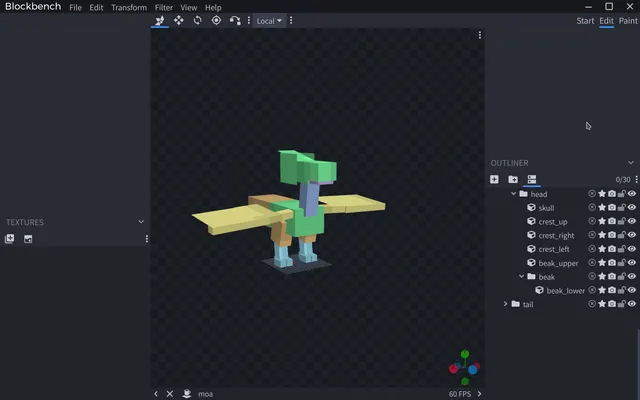Toggle visibility of crest_left

pos(632,249)
